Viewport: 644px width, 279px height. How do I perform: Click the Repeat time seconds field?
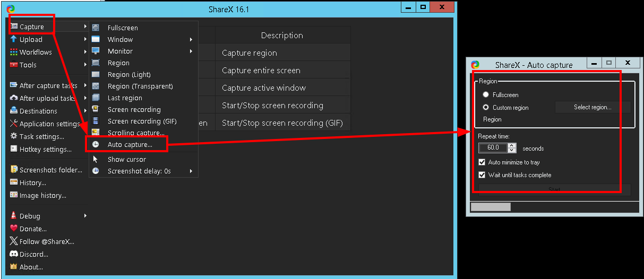[x=493, y=148]
